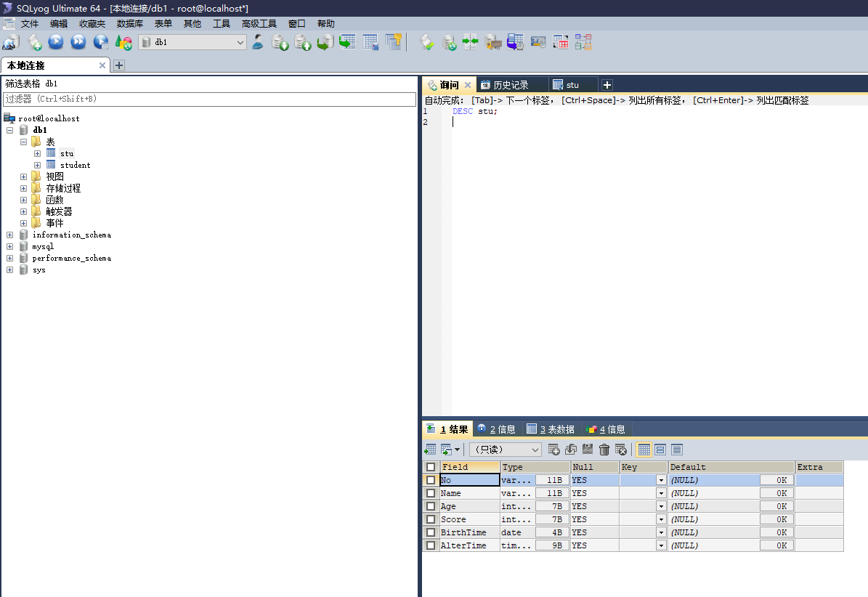Image resolution: width=868 pixels, height=597 pixels.
Task: Click the alter table grid icon
Action: [370, 42]
